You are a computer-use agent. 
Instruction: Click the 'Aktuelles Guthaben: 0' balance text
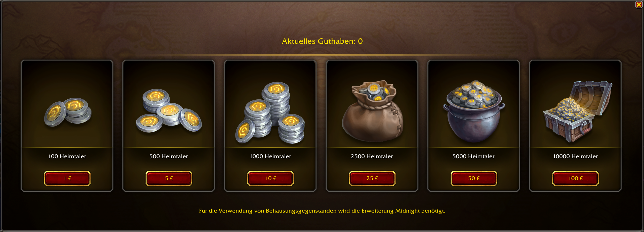322,41
